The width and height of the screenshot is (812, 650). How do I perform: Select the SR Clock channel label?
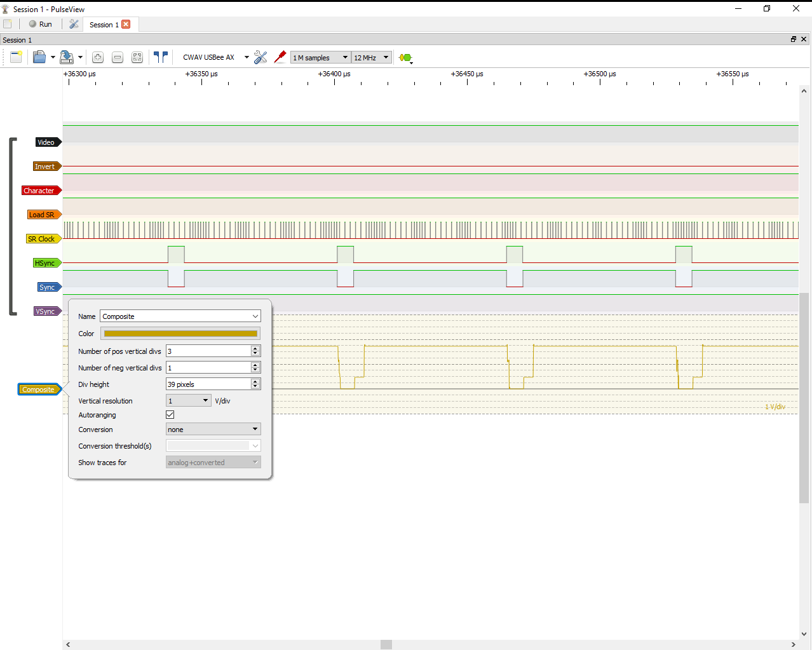click(x=43, y=238)
